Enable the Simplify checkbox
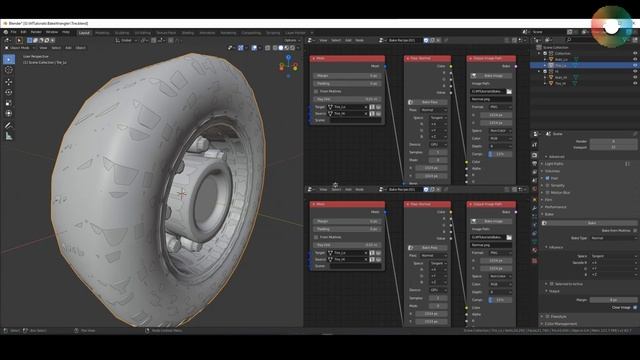Viewport: 640px width, 360px height. pyautogui.click(x=548, y=185)
